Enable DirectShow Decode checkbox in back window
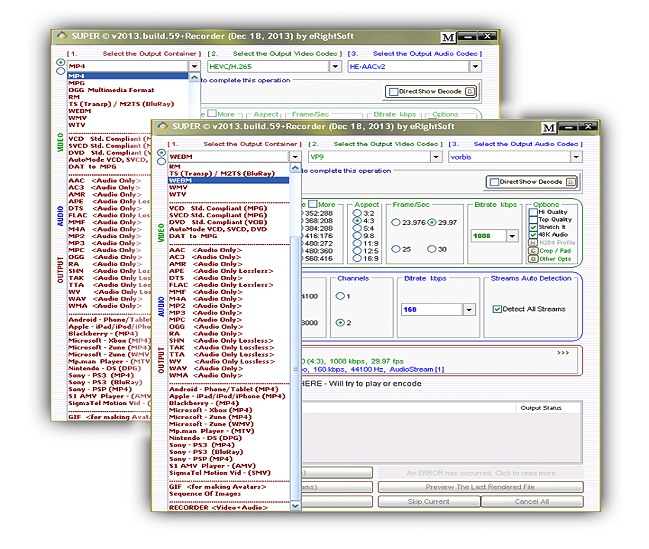The height and width of the screenshot is (549, 649). tap(394, 92)
